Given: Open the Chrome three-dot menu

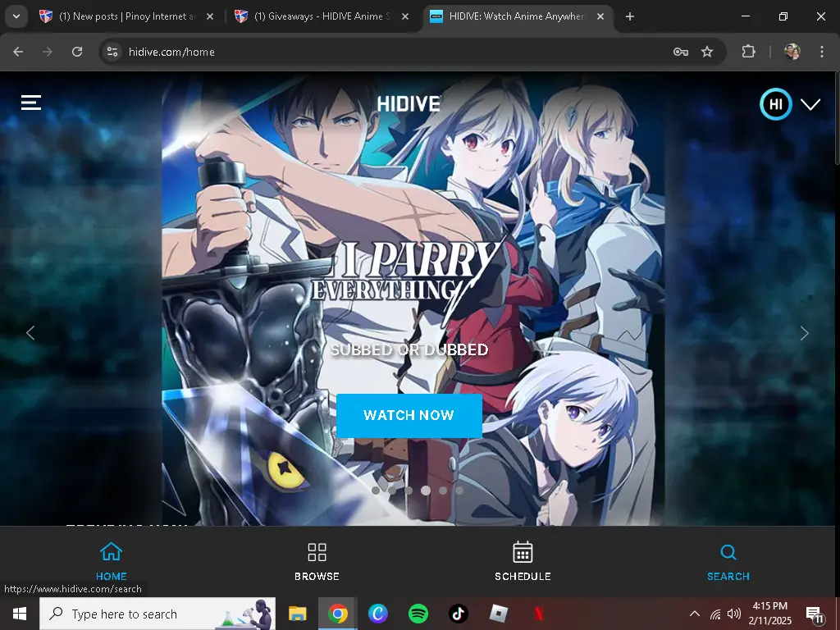Looking at the screenshot, I should click(822, 52).
